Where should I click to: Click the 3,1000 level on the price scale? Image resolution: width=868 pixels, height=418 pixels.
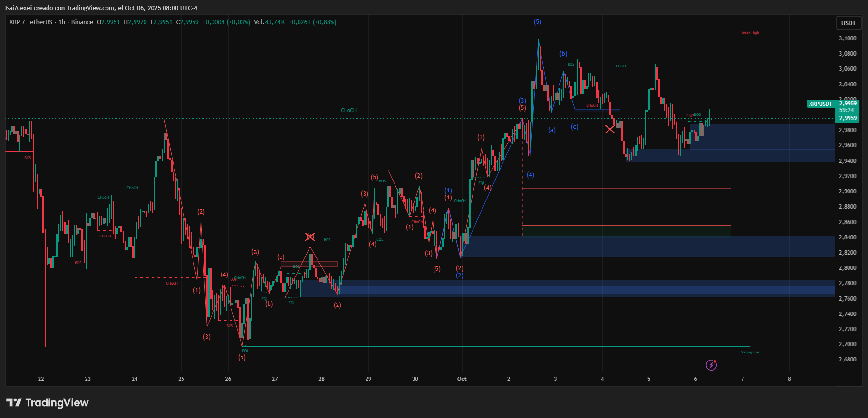(848, 38)
